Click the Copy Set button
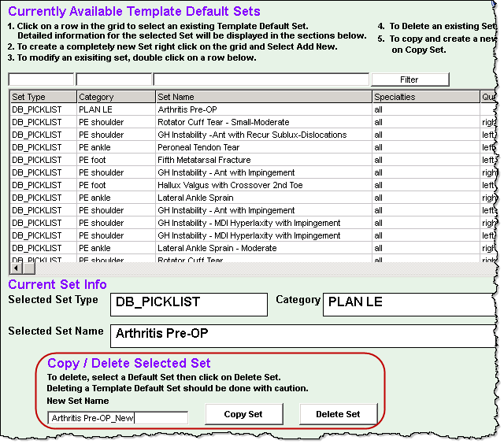 pyautogui.click(x=244, y=414)
